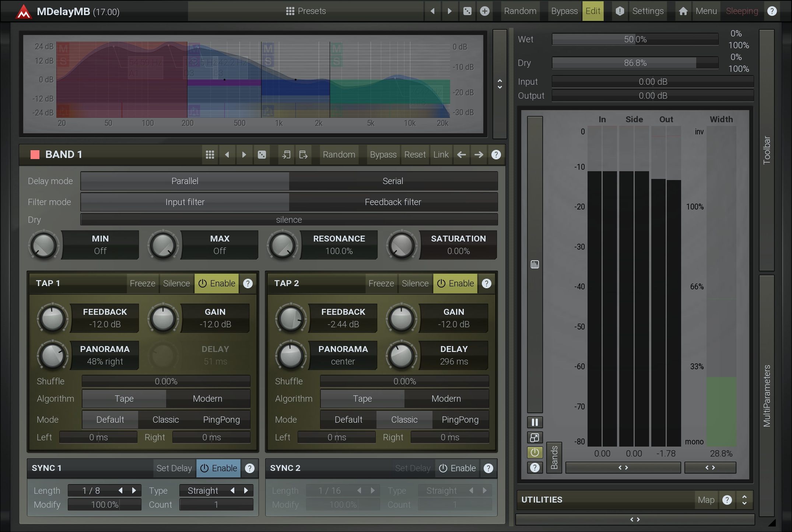
Task: Toggle the meter power button
Action: 535,452
